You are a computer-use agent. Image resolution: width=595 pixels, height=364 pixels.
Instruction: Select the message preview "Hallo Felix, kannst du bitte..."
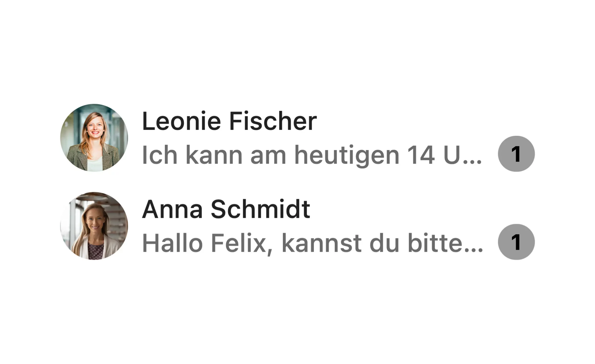coord(312,243)
